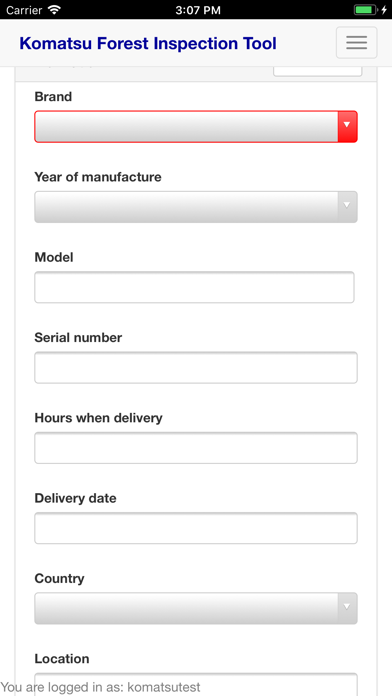Focus the Serial number input field
The width and height of the screenshot is (392, 696).
click(196, 368)
